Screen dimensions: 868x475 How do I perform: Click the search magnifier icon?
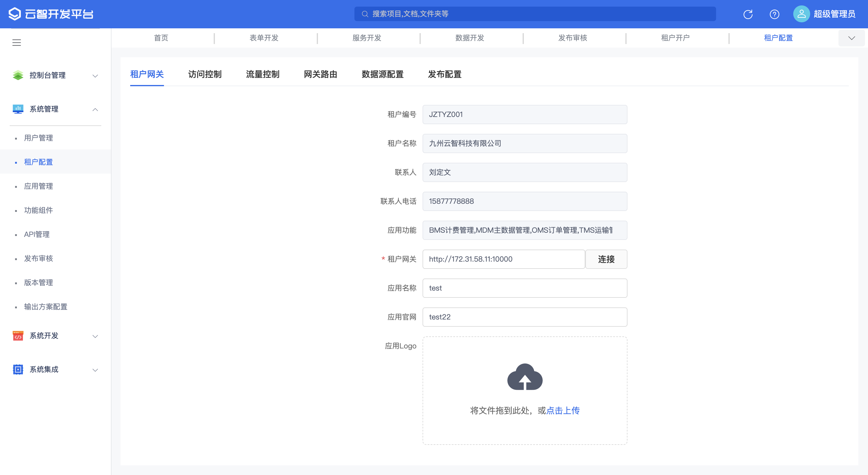365,14
